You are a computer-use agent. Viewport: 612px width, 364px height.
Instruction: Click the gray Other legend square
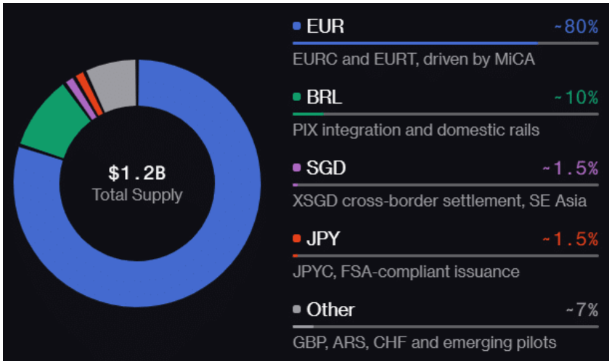tap(296, 310)
